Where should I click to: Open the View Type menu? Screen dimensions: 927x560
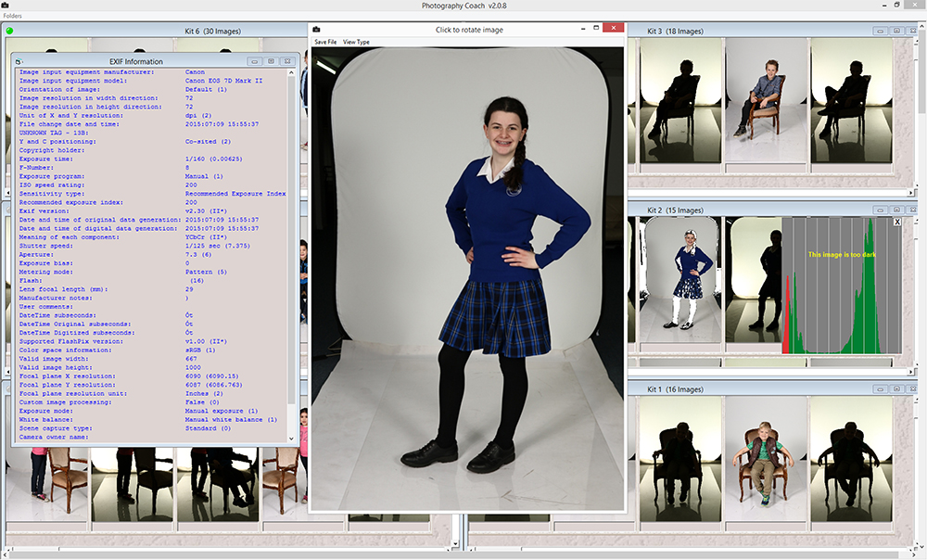point(355,42)
